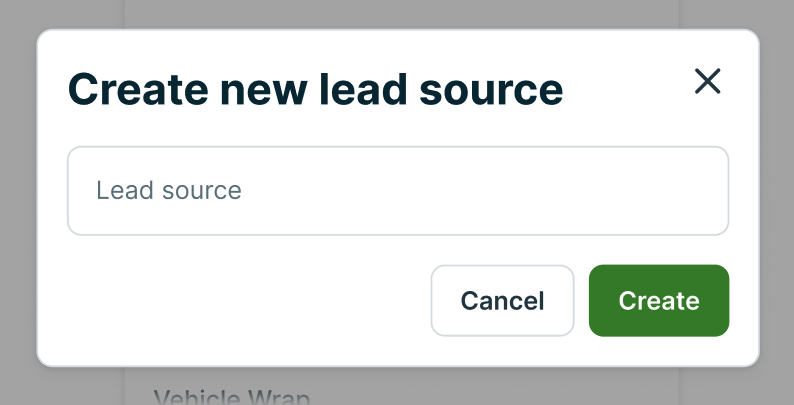Submit the dialog by clicking Create
The width and height of the screenshot is (794, 405).
(658, 301)
